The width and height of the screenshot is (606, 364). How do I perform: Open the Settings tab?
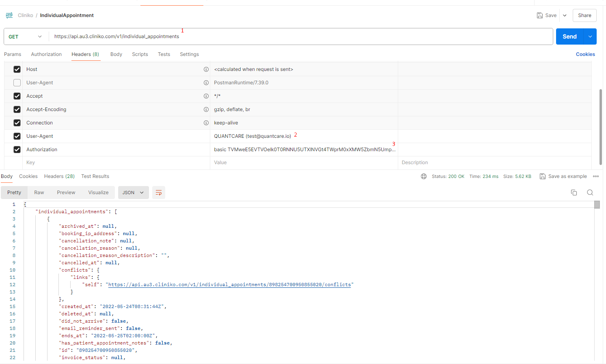190,54
